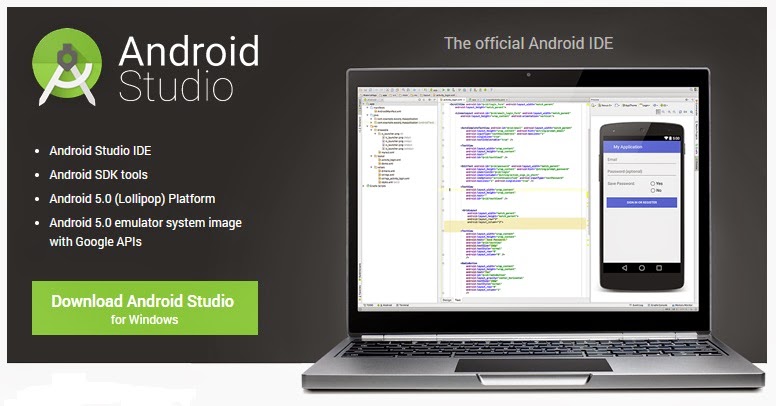Tap the Back navigation icon on the phone preview
The image size is (776, 406).
click(x=624, y=268)
